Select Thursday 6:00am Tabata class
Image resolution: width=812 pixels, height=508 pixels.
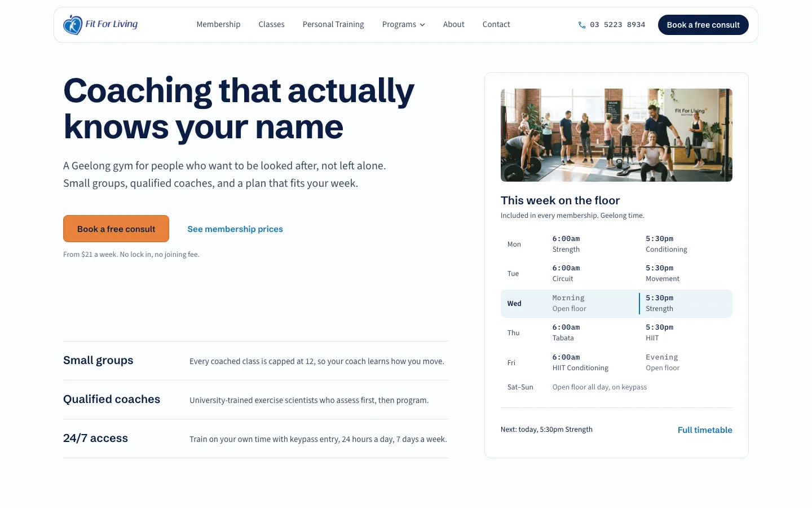point(566,332)
